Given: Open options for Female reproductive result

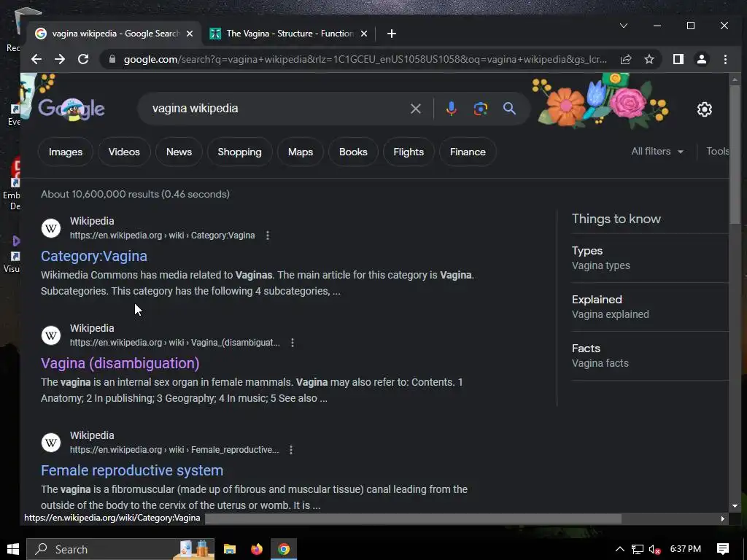Looking at the screenshot, I should click(291, 449).
